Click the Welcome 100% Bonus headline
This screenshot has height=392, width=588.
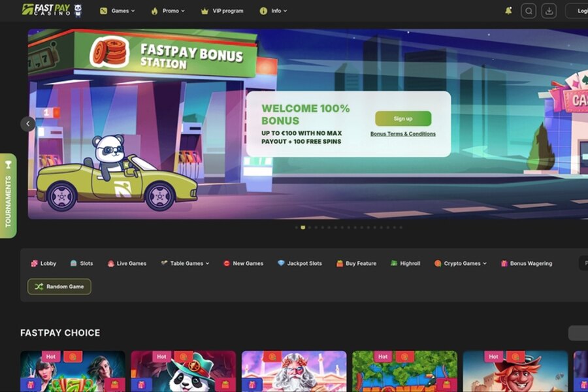[x=306, y=114]
